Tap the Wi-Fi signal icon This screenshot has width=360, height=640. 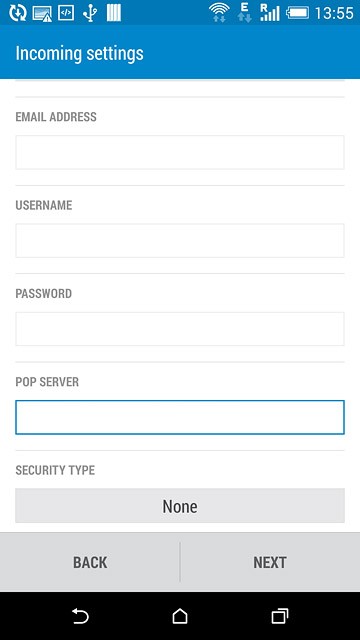coord(219,12)
